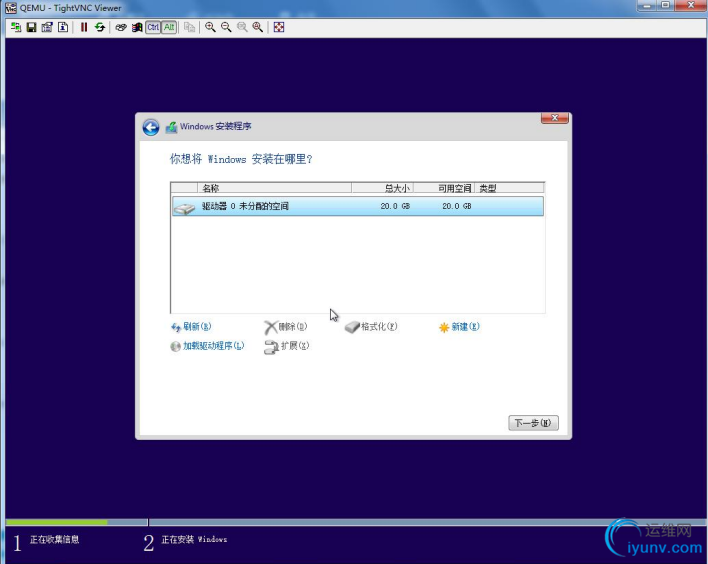Click 扩展(X) option
This screenshot has height=564, width=708.
point(287,346)
